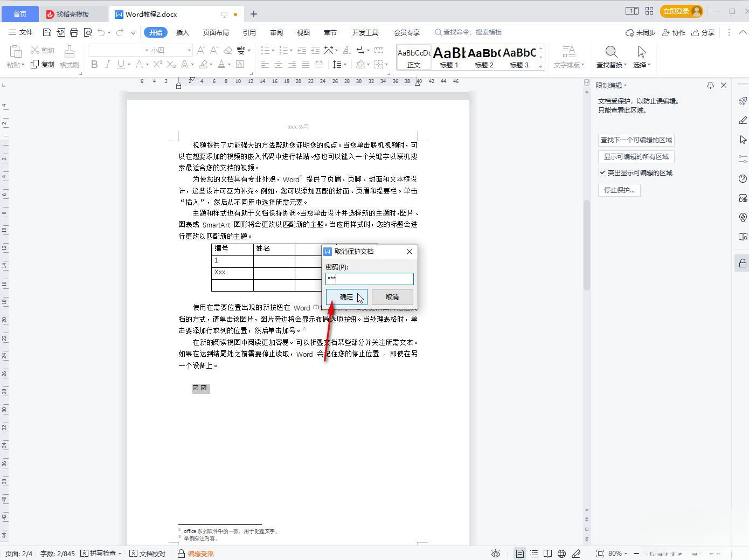Switch to the Review (审阅) tab
Screen dimensions: 749x560
(276, 32)
